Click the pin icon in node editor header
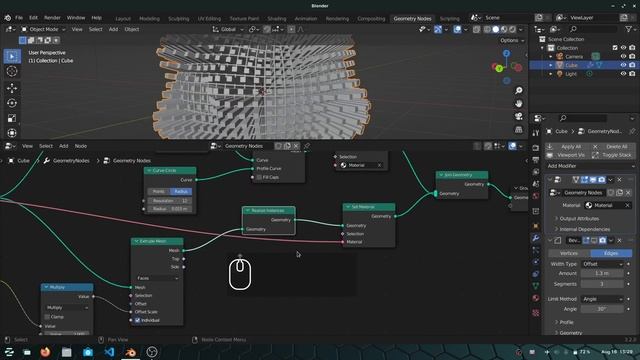Screen dimensions: 640x360 click(307, 146)
